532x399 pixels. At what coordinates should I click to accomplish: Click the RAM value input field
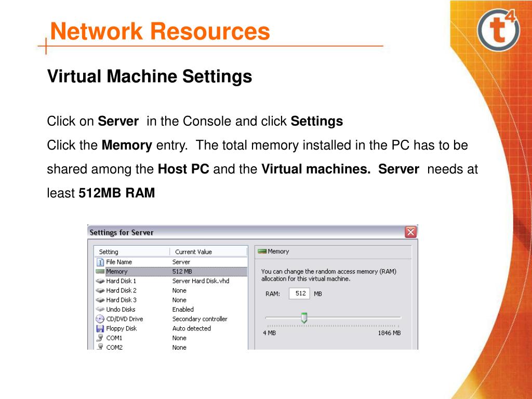[299, 294]
